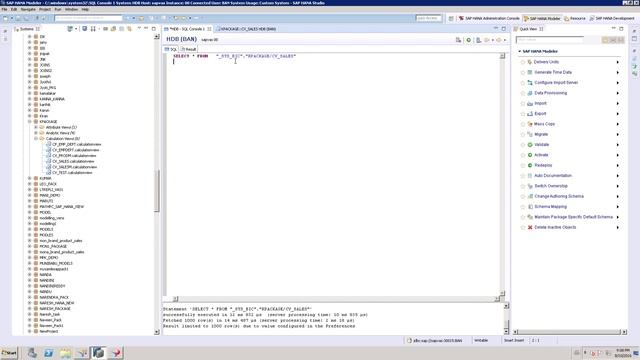Click the Mass Copy icon

tap(530, 124)
